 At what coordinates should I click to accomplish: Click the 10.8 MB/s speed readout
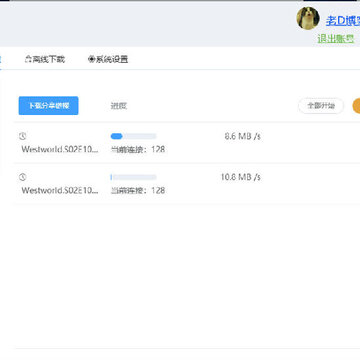click(x=241, y=177)
